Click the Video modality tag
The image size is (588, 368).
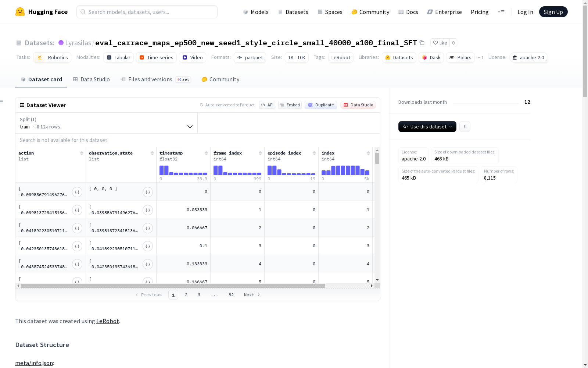[193, 57]
